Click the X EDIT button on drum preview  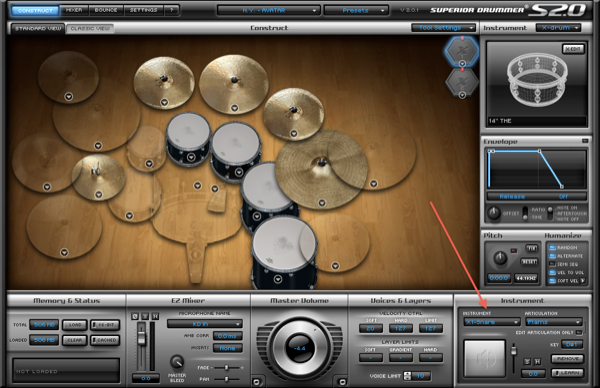(x=573, y=49)
